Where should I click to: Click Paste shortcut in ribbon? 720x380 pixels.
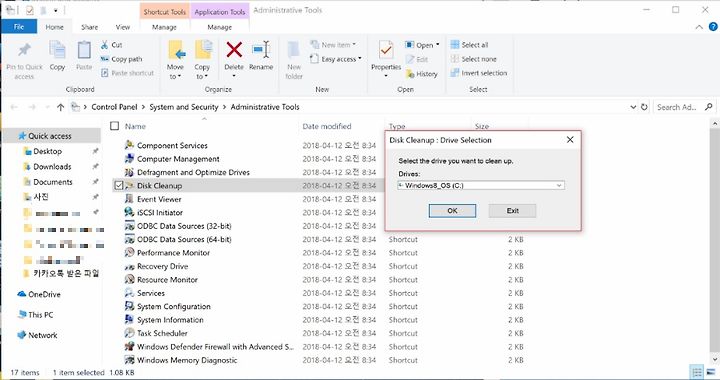point(127,73)
